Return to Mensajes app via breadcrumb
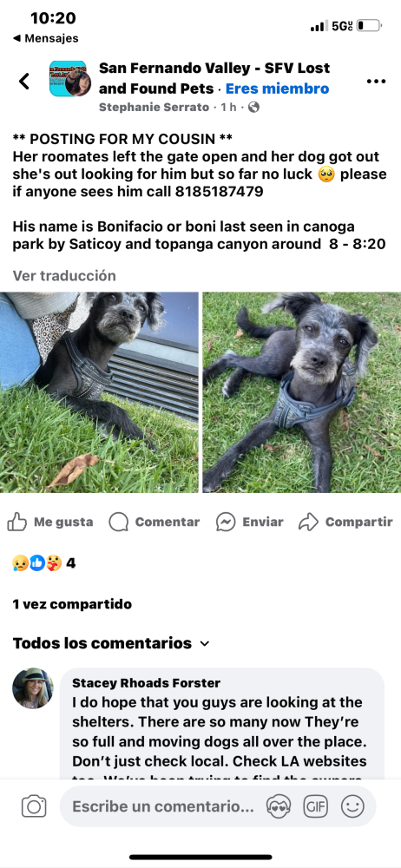The image size is (401, 868). [45, 38]
